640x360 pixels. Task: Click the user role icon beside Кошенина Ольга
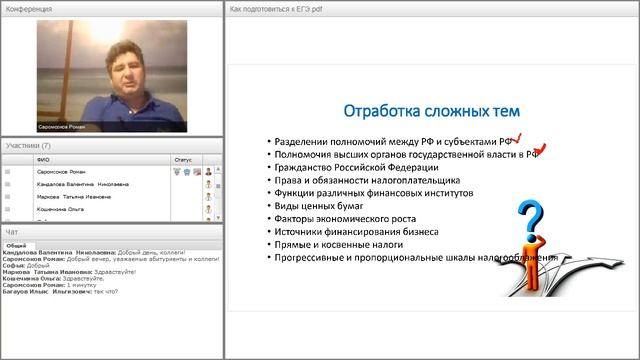point(209,209)
